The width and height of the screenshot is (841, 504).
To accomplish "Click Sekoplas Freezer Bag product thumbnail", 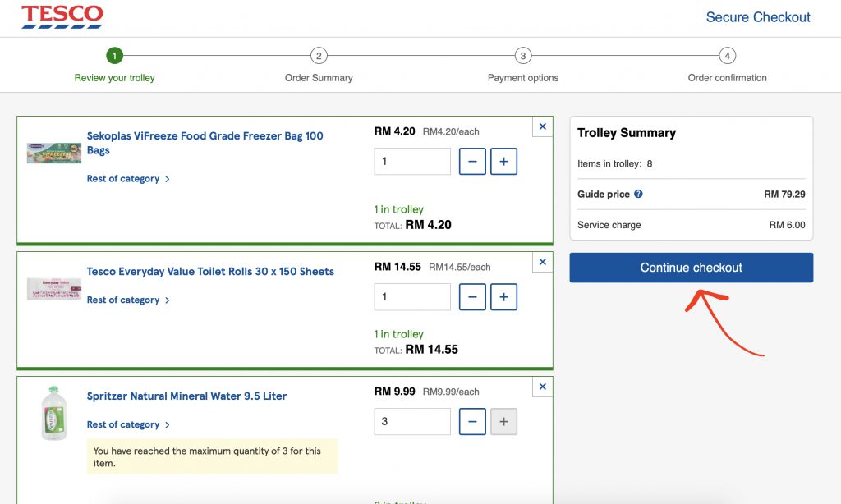I will click(54, 153).
